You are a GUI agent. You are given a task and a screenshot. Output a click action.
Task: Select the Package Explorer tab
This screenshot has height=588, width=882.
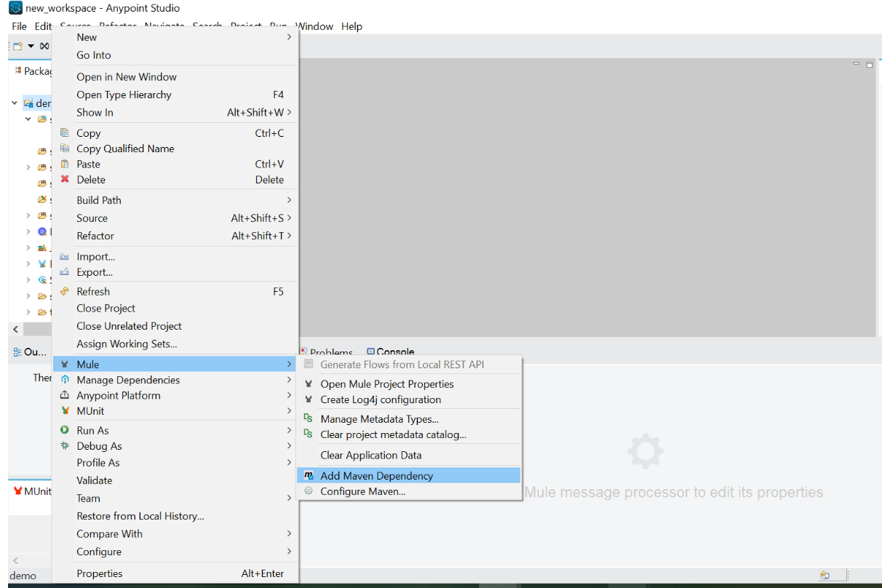tap(33, 71)
